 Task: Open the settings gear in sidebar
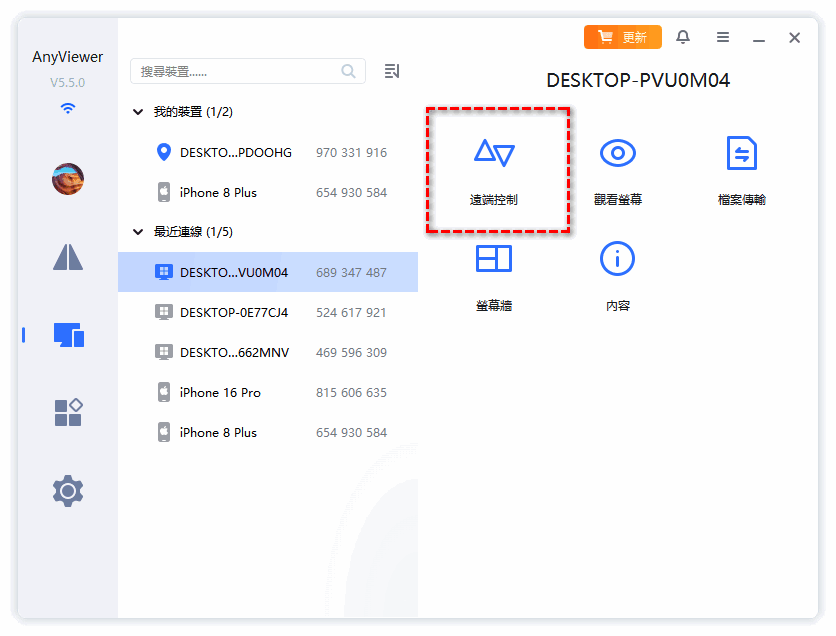[x=68, y=491]
